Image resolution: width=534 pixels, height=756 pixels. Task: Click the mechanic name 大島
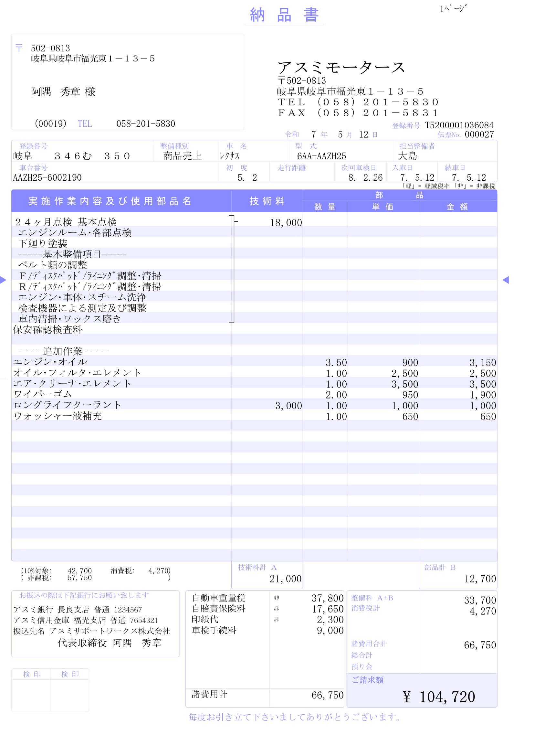coord(407,156)
